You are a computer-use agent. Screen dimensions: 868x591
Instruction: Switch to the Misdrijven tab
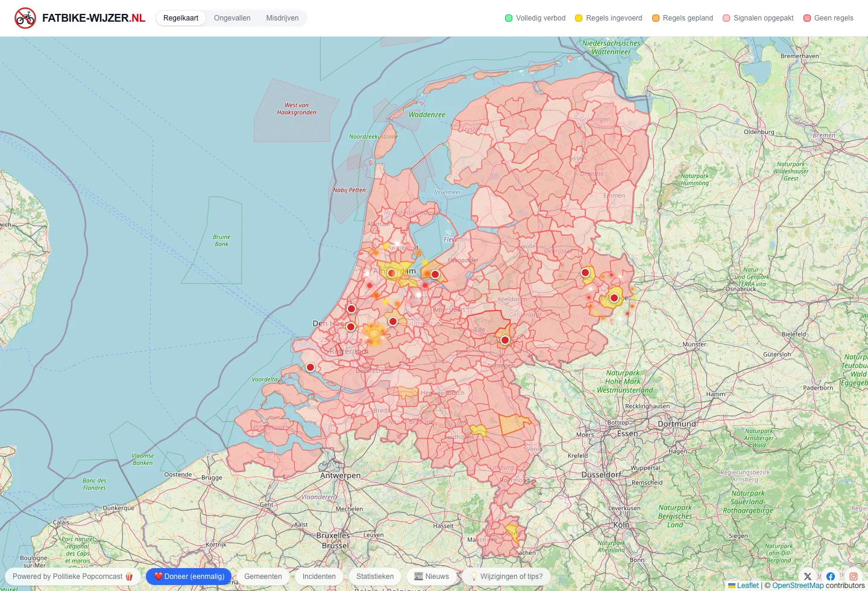282,18
